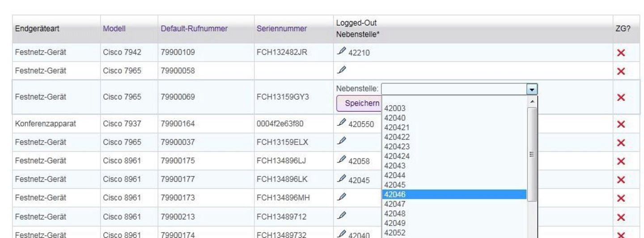Screen dimensions: 644x238
Task: Select 420421 from the dropdown list
Action: click(454, 127)
